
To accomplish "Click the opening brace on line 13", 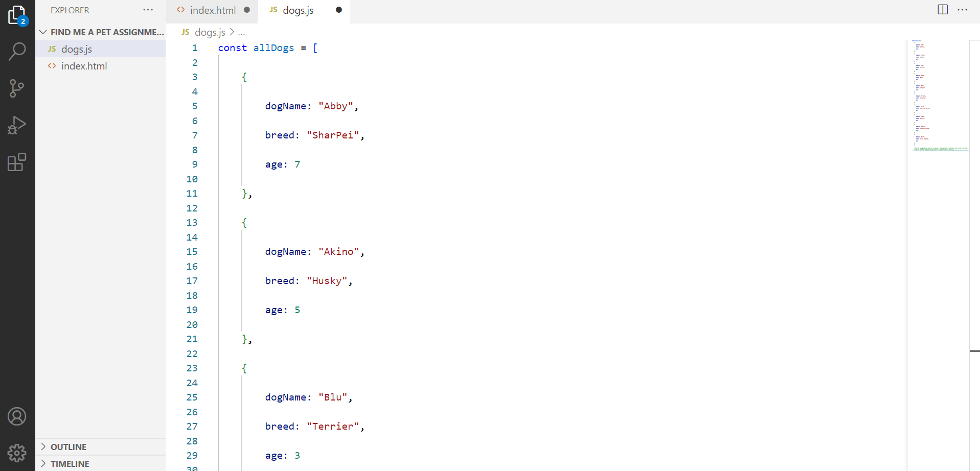I will [x=244, y=223].
